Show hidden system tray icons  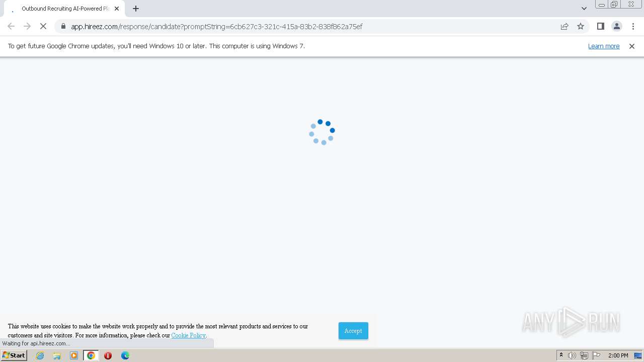tap(561, 355)
